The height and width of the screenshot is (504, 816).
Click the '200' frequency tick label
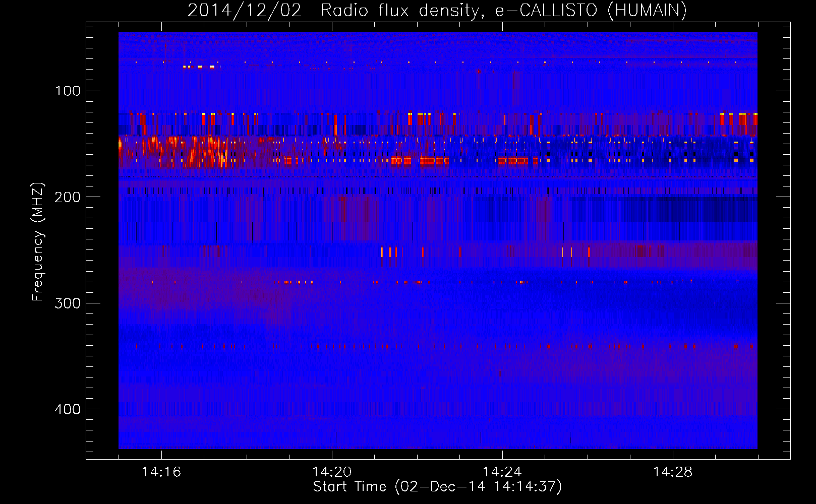click(x=68, y=197)
